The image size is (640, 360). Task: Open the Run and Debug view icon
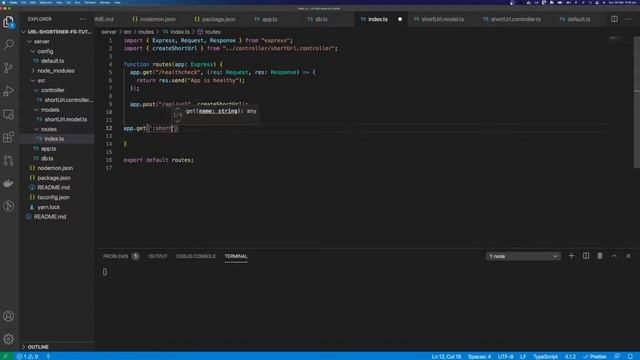coord(9,91)
